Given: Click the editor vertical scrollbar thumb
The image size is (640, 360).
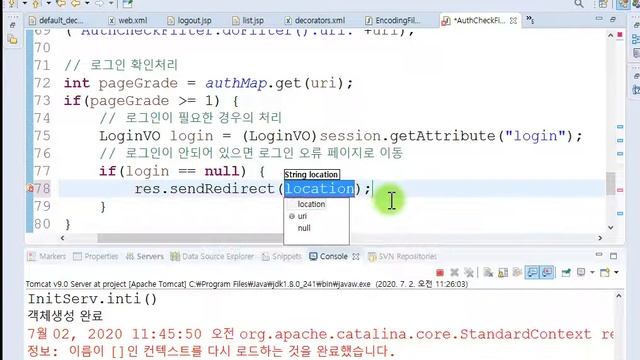Looking at the screenshot, I should click(x=611, y=184).
